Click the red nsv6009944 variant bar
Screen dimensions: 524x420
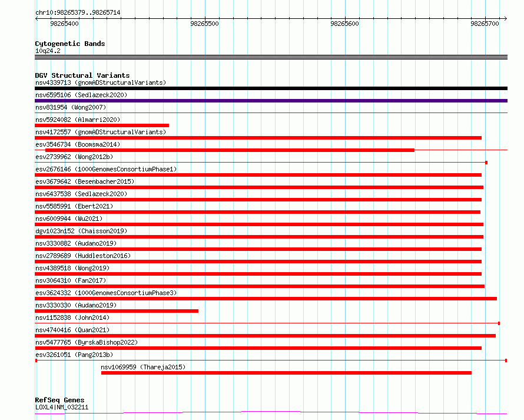coord(259,224)
